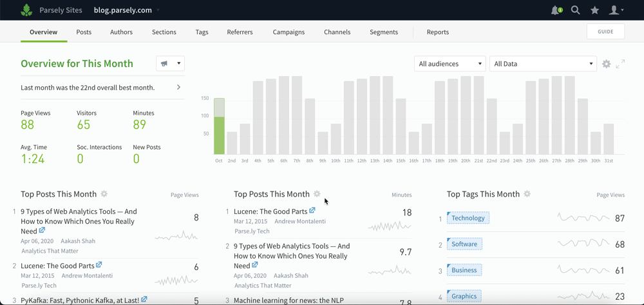Switch to the Authors tab
Image resolution: width=644 pixels, height=305 pixels.
121,32
